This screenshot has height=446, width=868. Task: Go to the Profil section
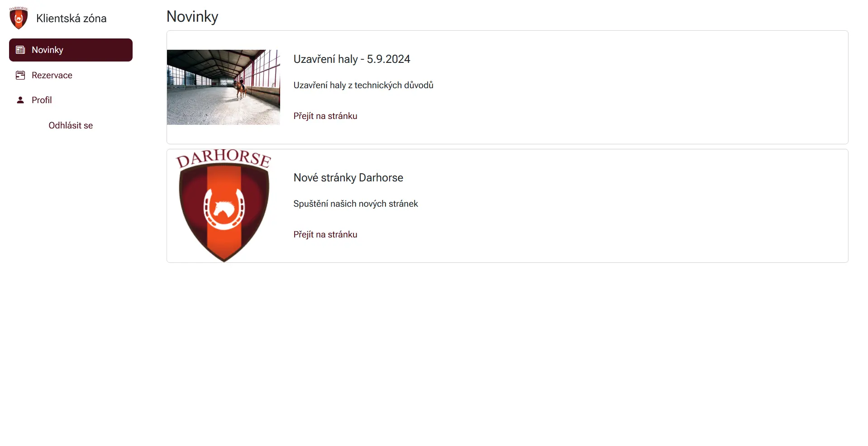click(71, 100)
